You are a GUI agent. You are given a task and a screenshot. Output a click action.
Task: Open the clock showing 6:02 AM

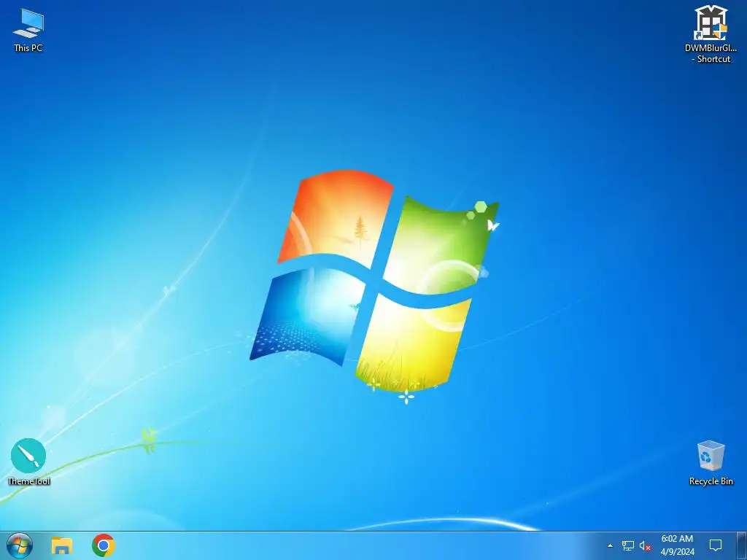click(x=677, y=545)
